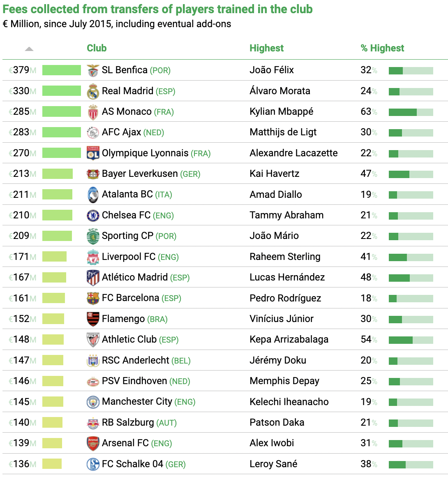Image resolution: width=448 pixels, height=482 pixels.
Task: Click the Flamengo striped crest
Action: [93, 319]
